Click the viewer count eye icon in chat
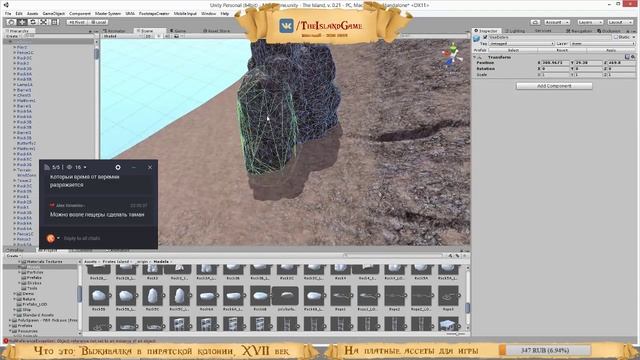Screen dimensions: 640x360 (69, 167)
